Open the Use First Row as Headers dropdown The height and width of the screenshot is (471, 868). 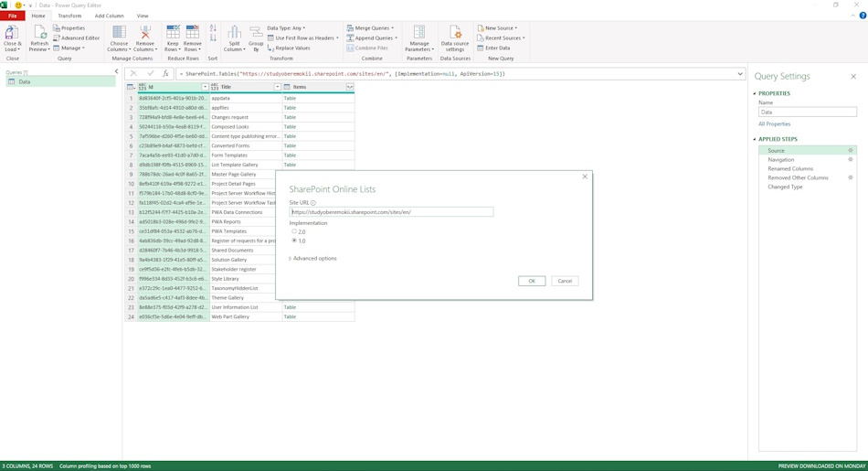point(302,37)
